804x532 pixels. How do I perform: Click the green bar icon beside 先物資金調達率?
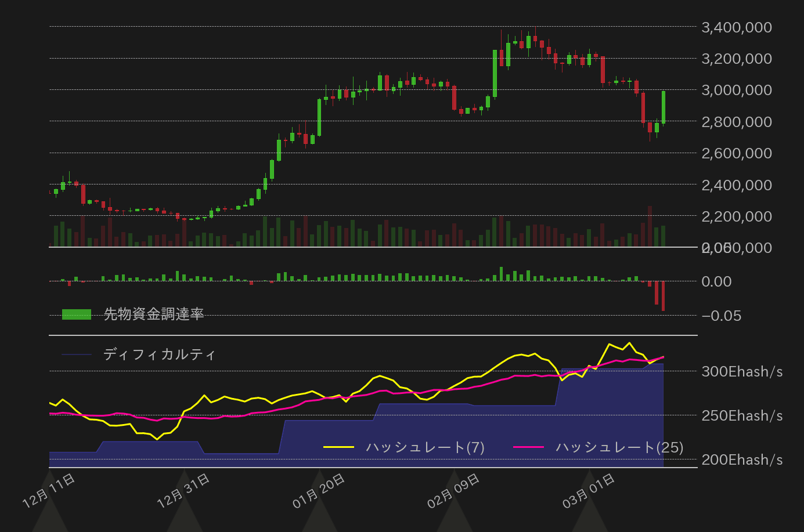76,313
